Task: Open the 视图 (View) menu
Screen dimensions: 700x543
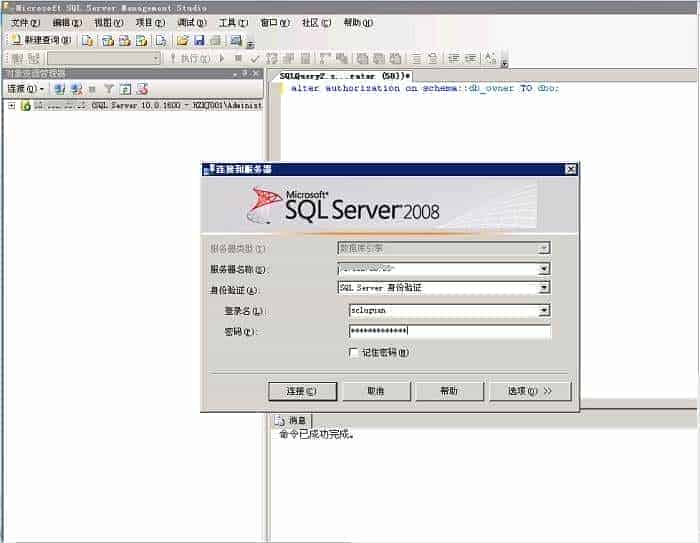Action: pos(109,23)
